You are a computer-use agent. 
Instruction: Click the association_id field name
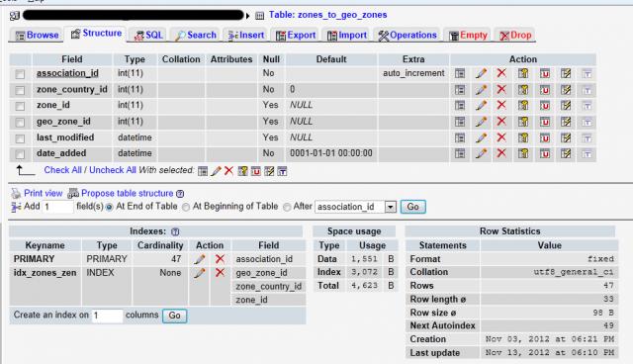click(x=67, y=73)
